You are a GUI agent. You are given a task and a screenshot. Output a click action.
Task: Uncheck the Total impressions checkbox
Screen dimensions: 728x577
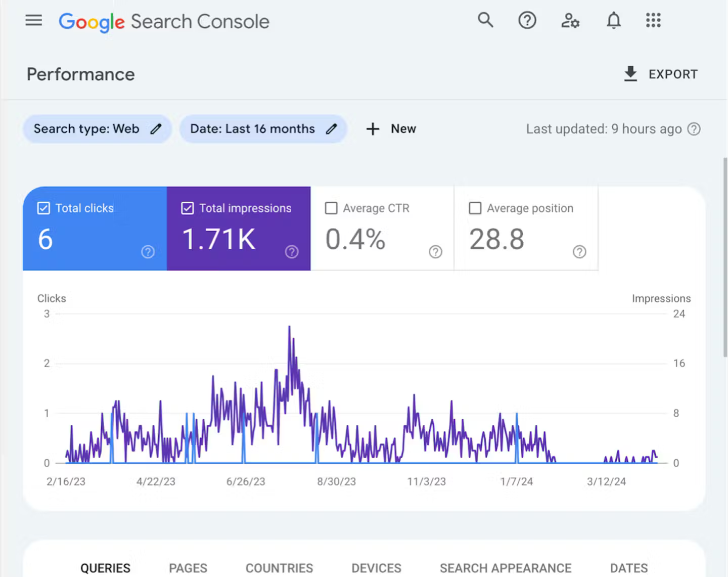(x=188, y=208)
